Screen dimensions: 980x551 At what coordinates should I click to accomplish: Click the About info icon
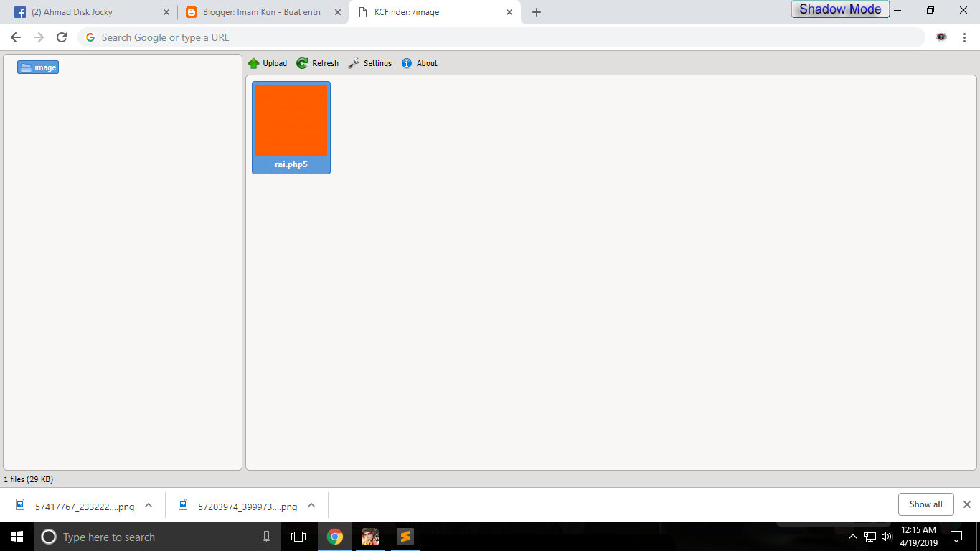click(x=407, y=63)
